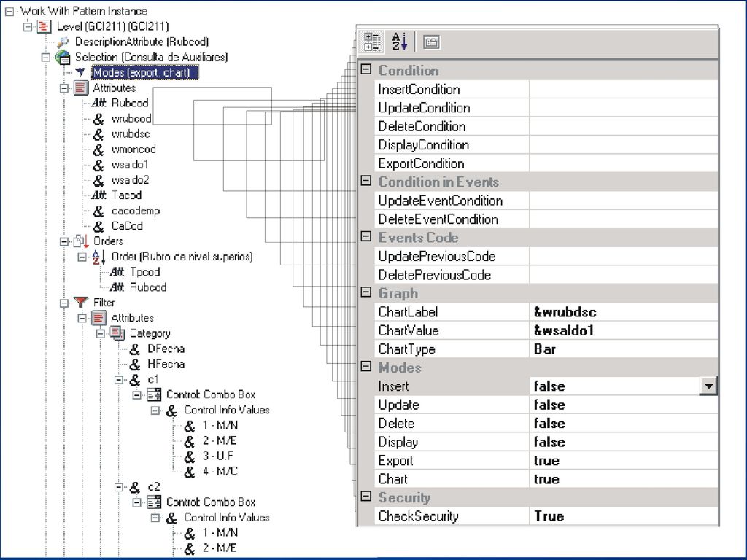
Task: Collapse the Graph property group
Action: tap(366, 292)
